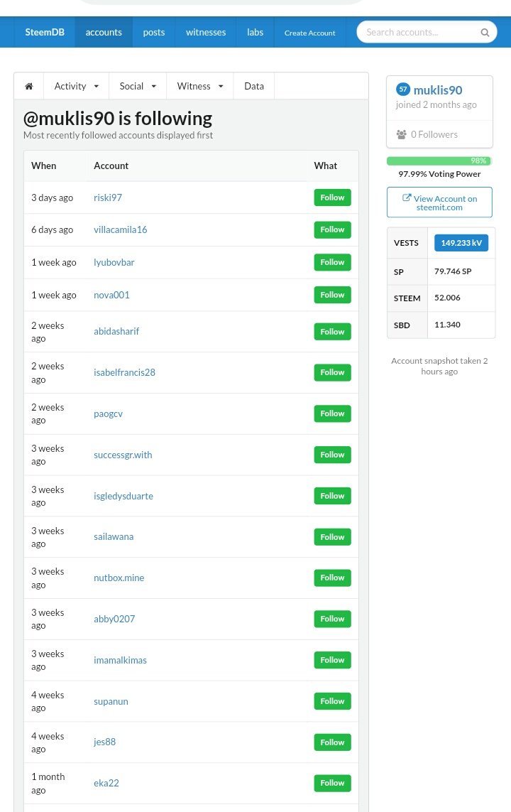This screenshot has height=812, width=511.
Task: Expand the Witness dropdown menu
Action: (200, 86)
